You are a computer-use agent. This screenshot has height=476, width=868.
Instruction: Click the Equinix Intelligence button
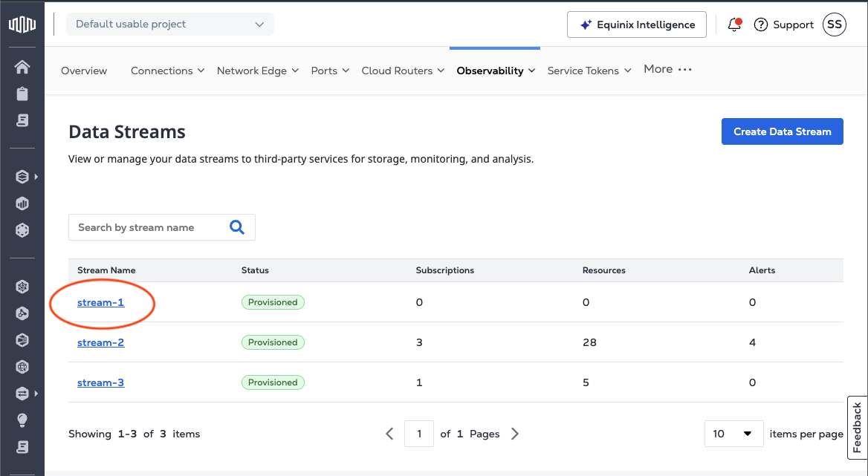tap(635, 25)
